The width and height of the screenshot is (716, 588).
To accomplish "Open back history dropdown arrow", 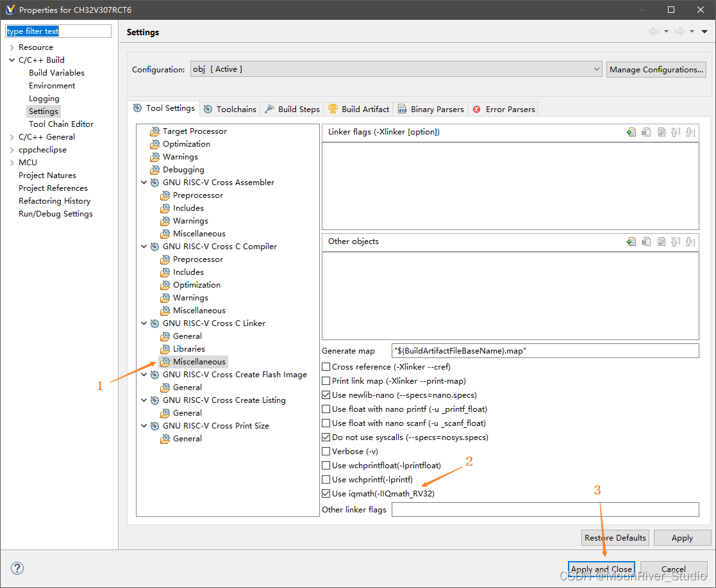I will [x=666, y=31].
